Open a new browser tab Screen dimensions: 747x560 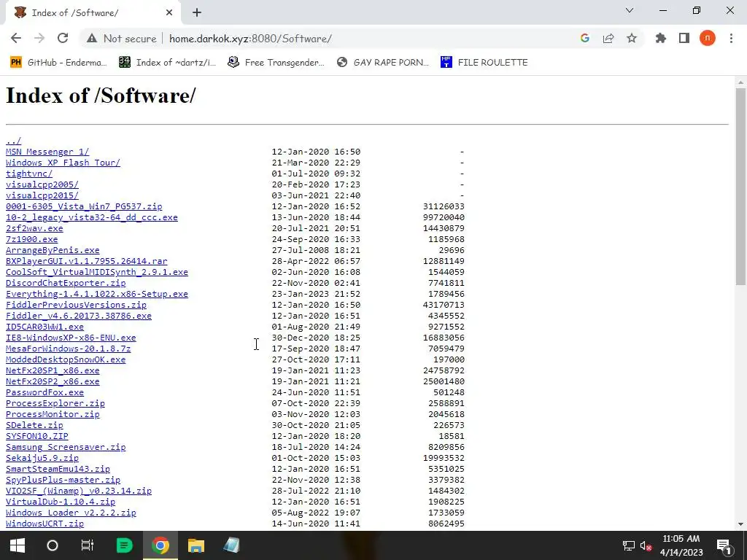click(197, 13)
